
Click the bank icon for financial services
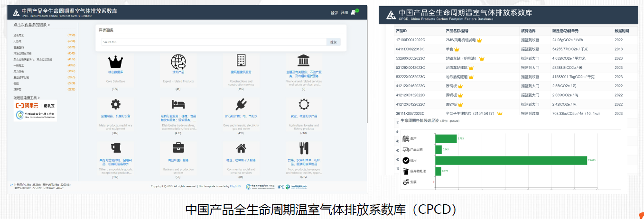pos(304,60)
